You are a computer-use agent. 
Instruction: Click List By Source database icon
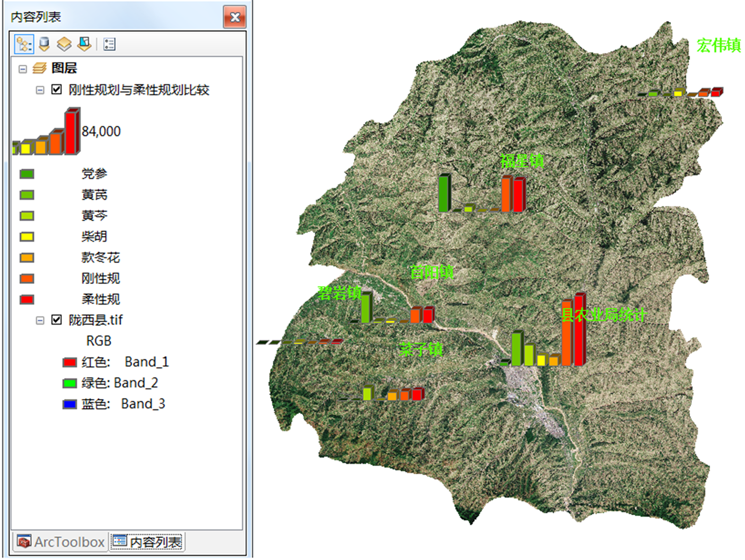pyautogui.click(x=44, y=44)
